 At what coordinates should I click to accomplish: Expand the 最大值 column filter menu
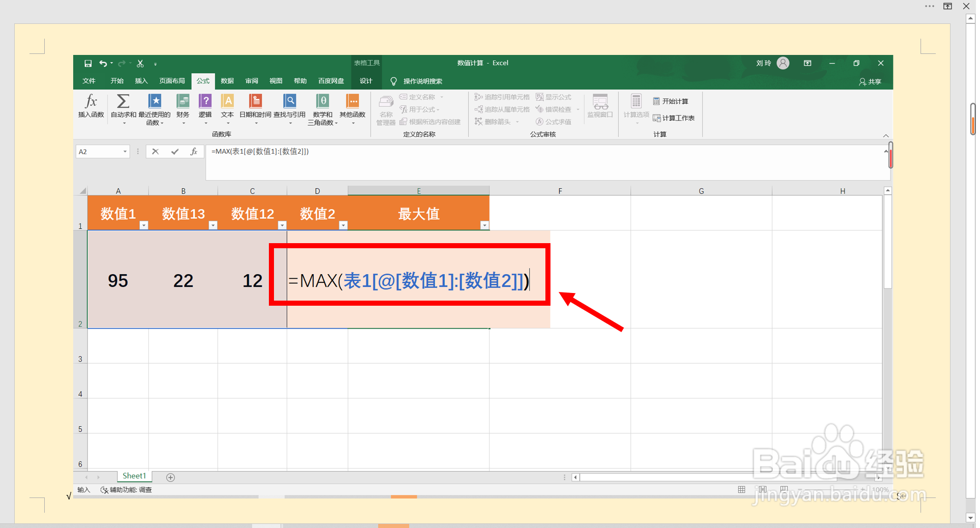pyautogui.click(x=484, y=225)
